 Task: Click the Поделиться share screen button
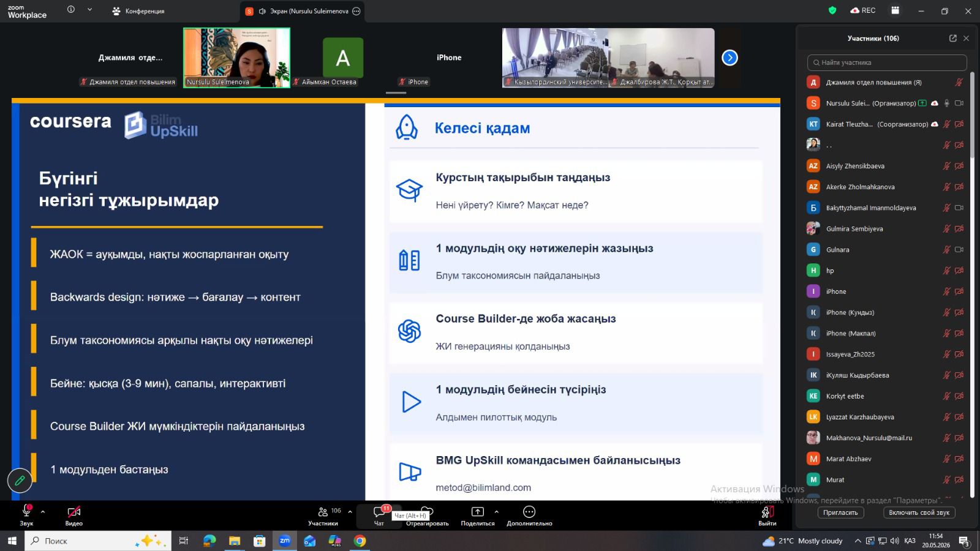(x=478, y=515)
